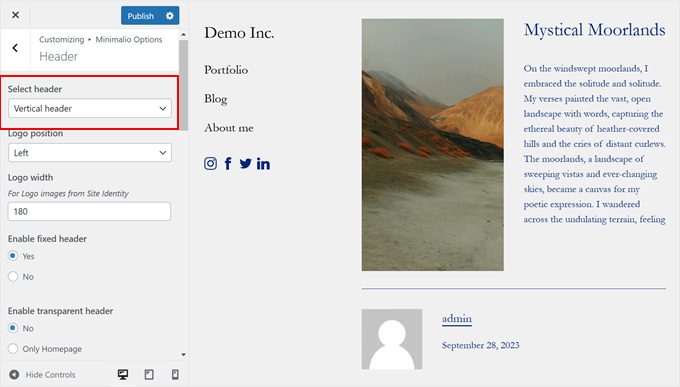The height and width of the screenshot is (387, 680).
Task: Switch to mobile preview icon
Action: [x=175, y=374]
